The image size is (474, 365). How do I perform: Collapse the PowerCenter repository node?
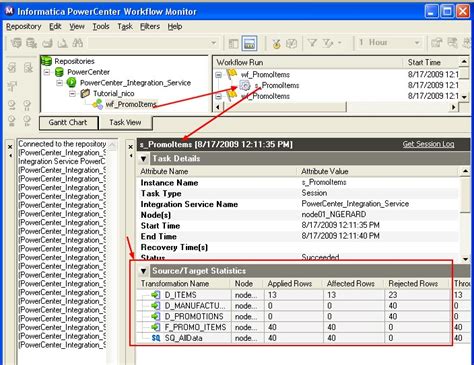47,72
